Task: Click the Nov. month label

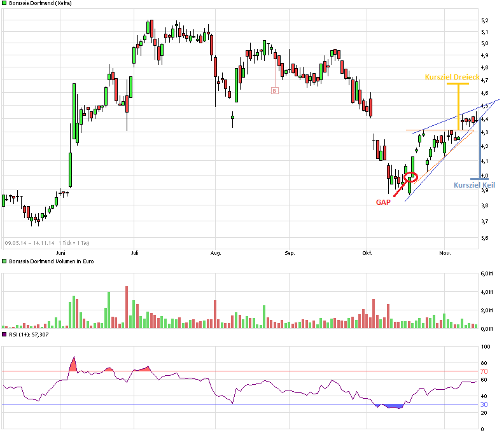Action: pos(445,253)
